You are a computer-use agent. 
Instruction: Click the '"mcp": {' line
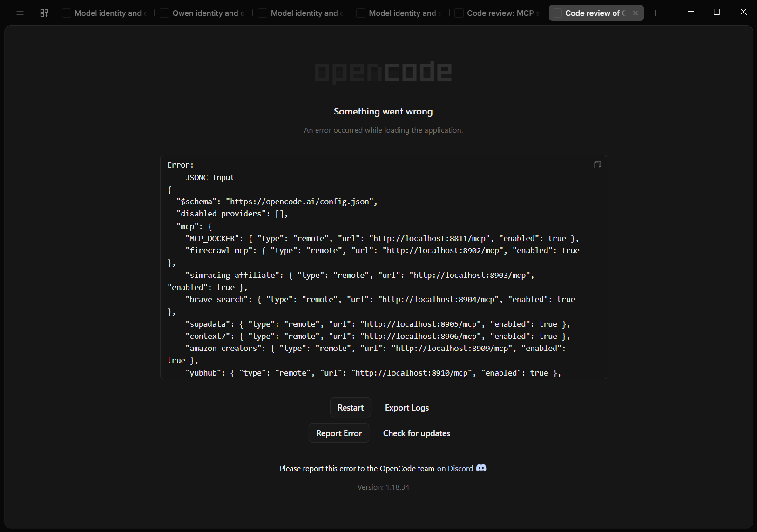tap(194, 226)
